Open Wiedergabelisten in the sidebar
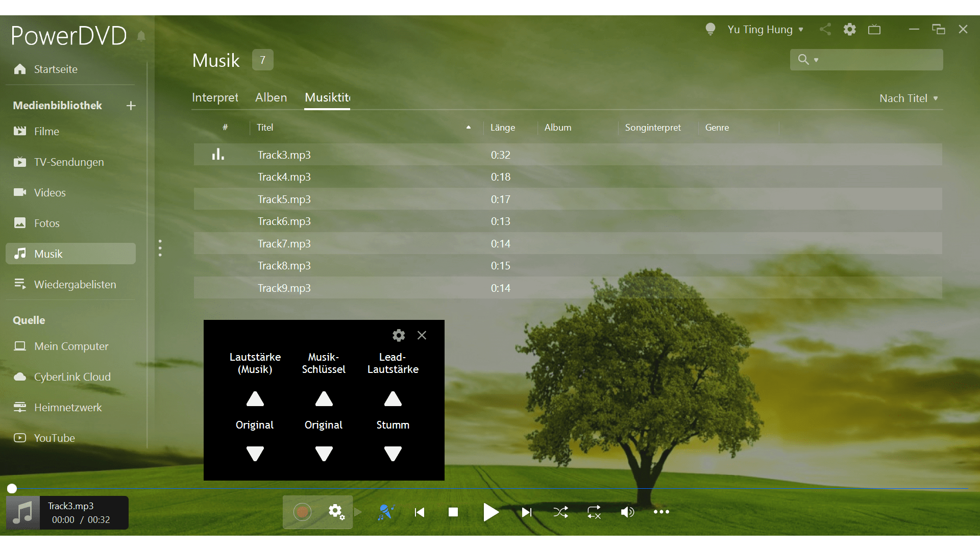 pos(75,285)
